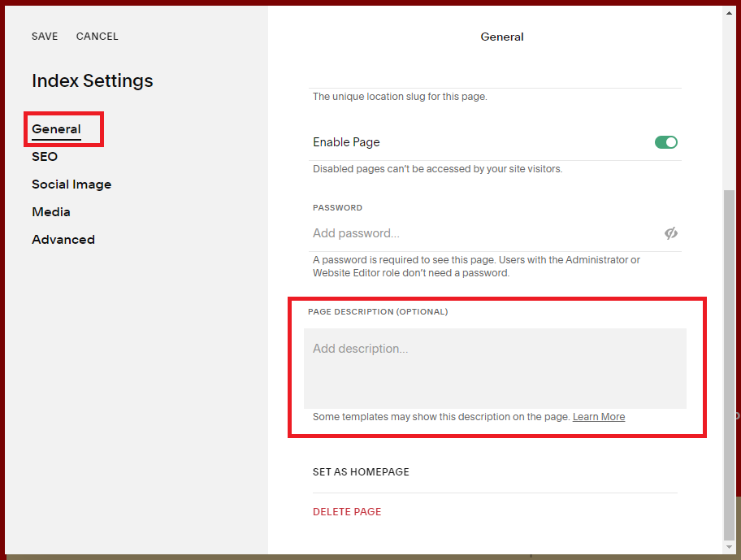Click the CANCEL button
Image resolution: width=741 pixels, height=560 pixels.
point(97,37)
